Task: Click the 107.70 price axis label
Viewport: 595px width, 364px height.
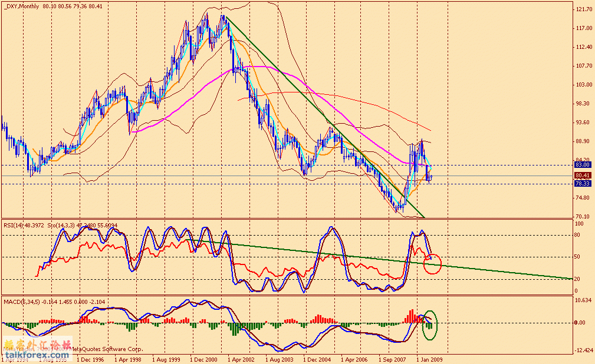Action: (x=584, y=66)
